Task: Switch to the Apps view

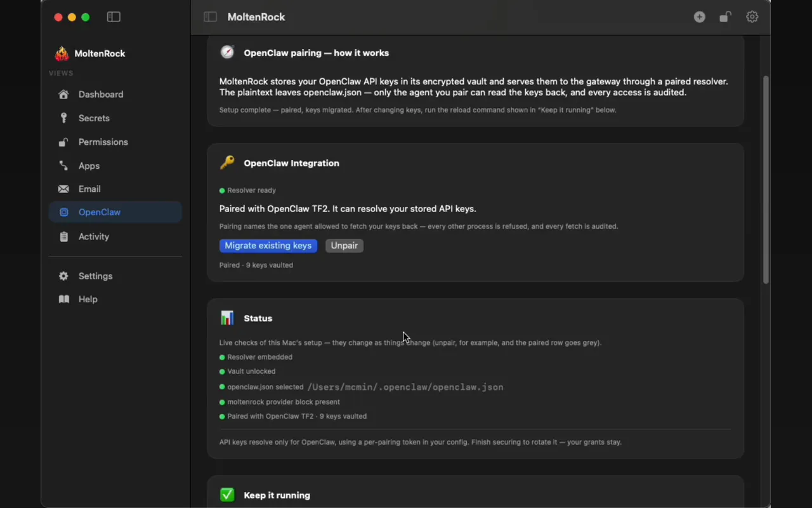Action: pos(115,166)
